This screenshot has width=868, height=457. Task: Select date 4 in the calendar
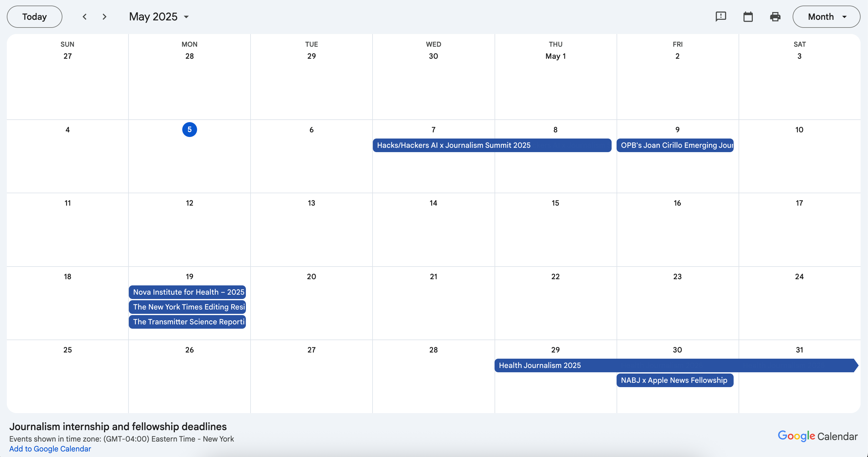coord(67,130)
